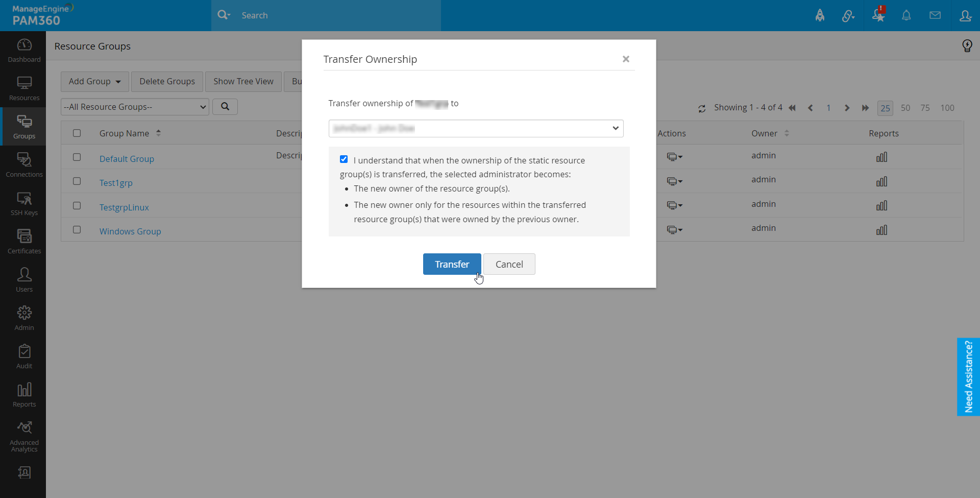Click the rocket icon in header

click(x=820, y=15)
